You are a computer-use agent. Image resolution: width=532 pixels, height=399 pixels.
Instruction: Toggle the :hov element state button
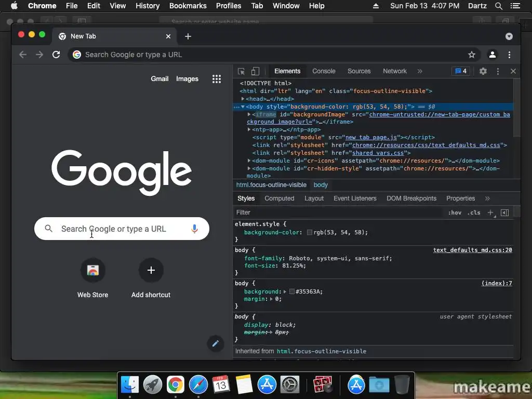point(455,212)
